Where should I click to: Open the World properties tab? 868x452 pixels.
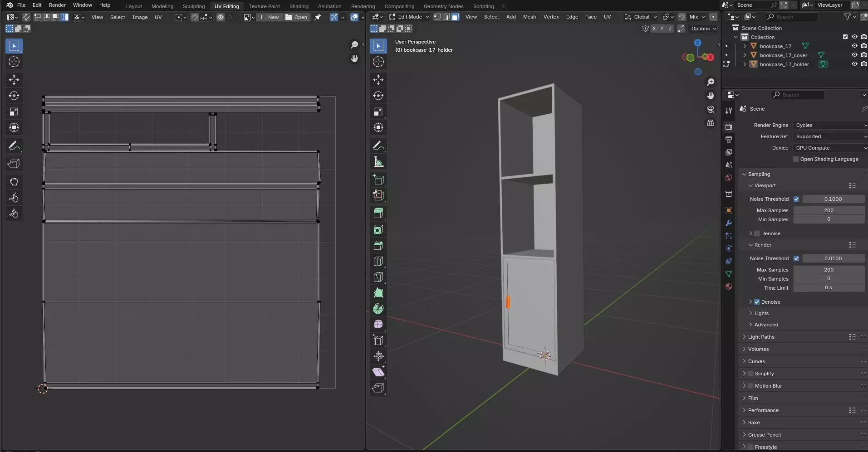tap(729, 178)
